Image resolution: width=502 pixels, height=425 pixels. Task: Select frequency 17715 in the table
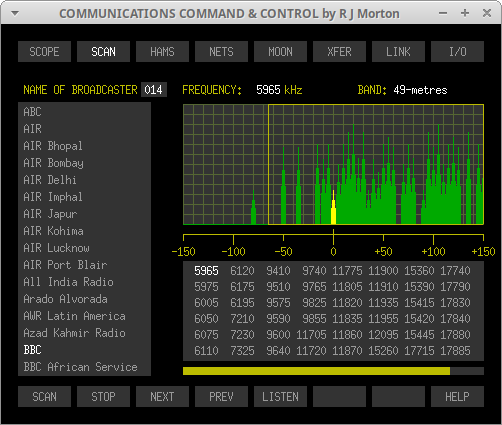click(419, 351)
